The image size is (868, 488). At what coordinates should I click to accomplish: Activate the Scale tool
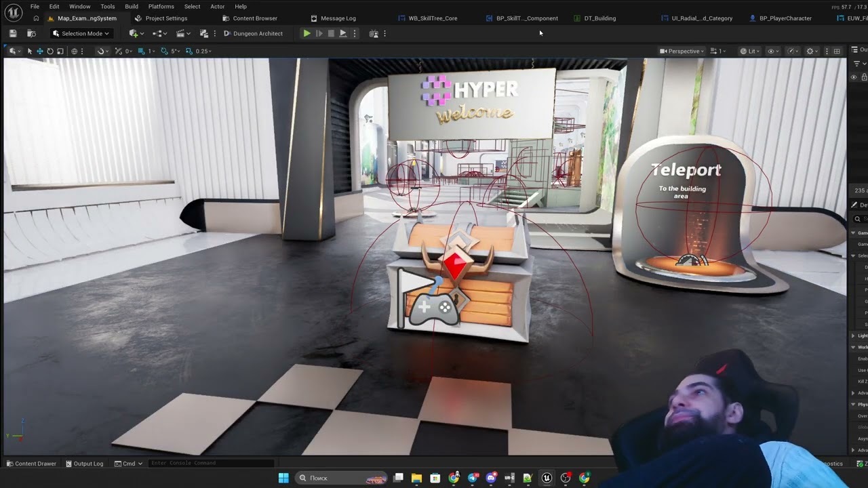tap(60, 51)
